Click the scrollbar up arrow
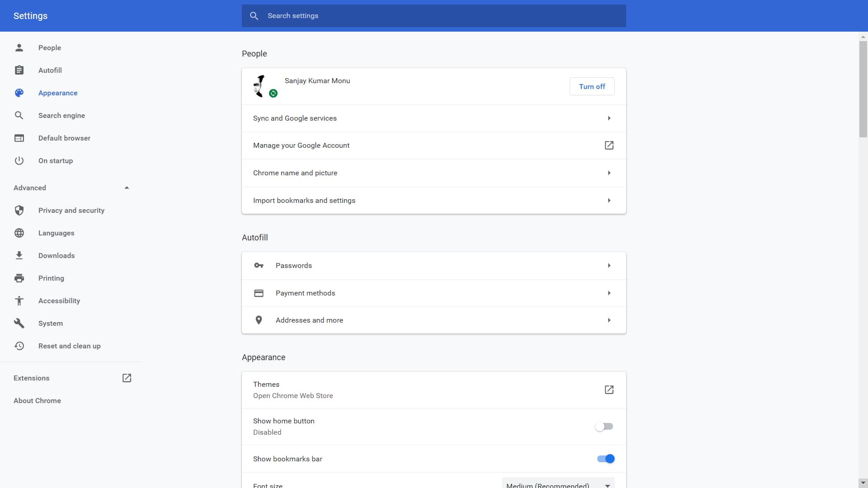Screen dimensions: 868x488 [863, 37]
